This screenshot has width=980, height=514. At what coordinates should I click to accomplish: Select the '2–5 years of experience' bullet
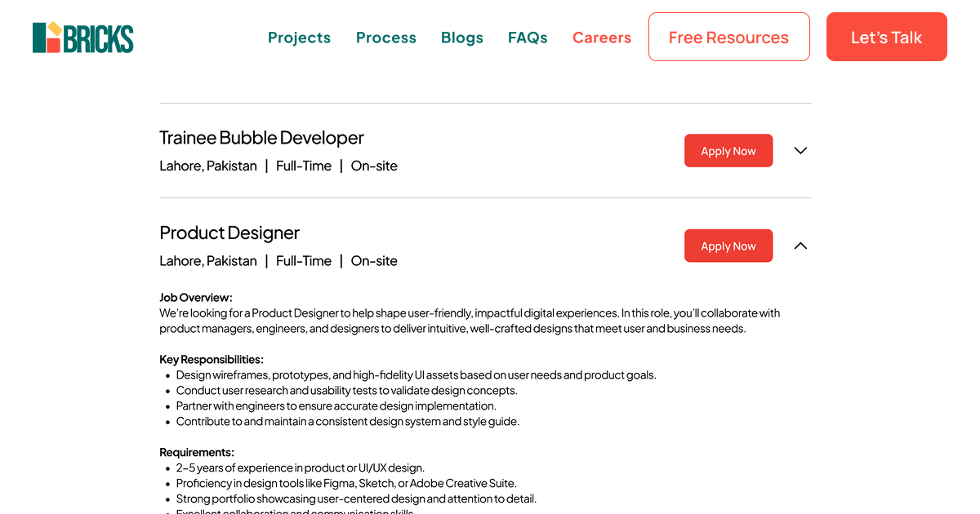pos(300,468)
